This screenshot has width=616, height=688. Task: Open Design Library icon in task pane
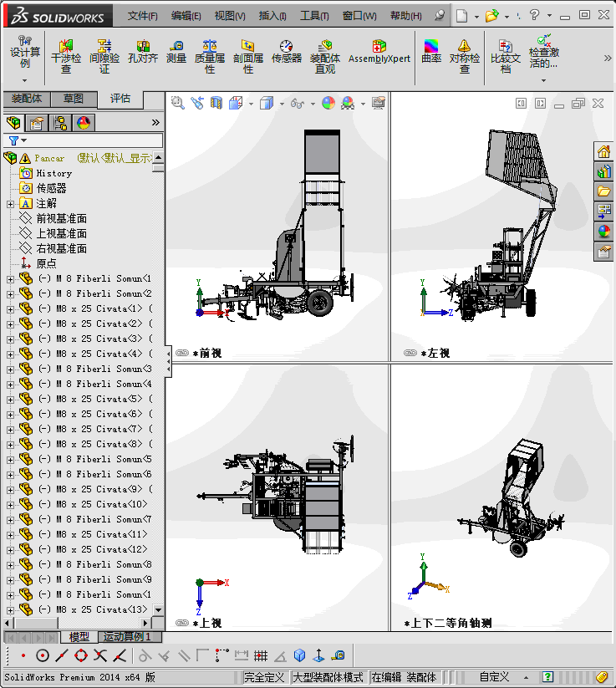(604, 171)
